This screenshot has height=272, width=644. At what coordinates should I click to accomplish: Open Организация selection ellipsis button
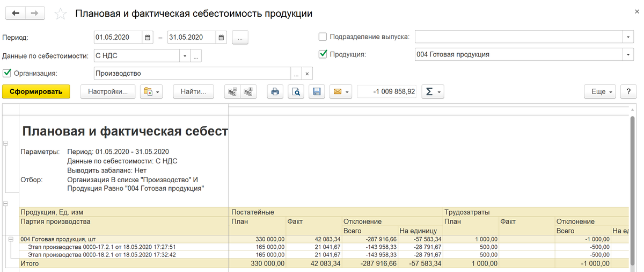point(296,73)
